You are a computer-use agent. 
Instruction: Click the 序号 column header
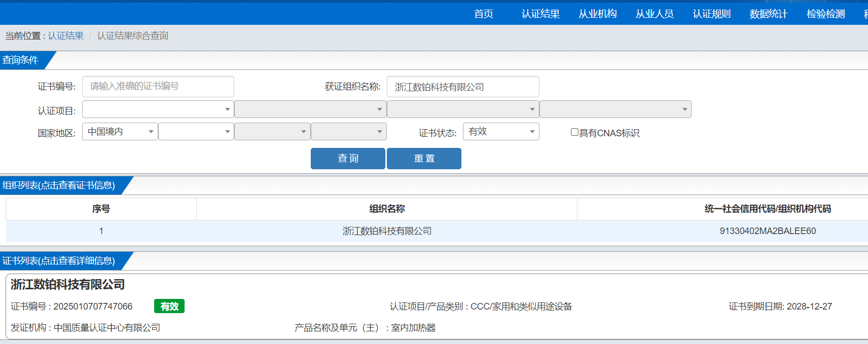point(101,209)
